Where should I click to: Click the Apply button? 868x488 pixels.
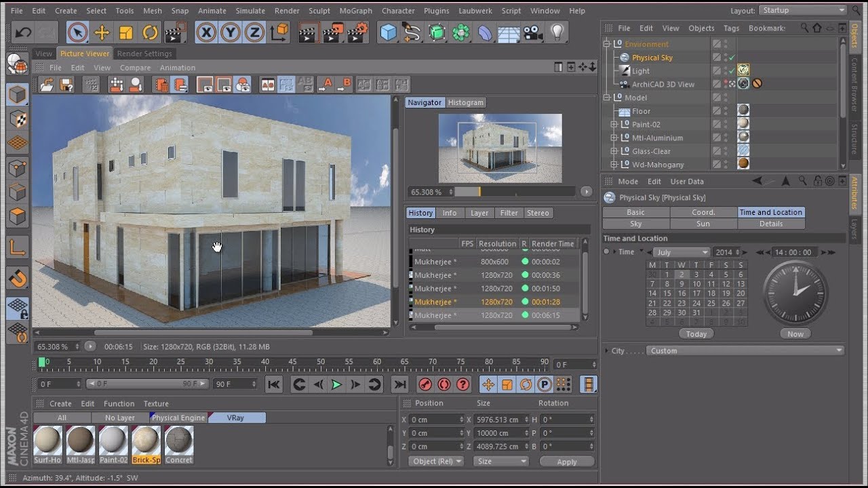point(566,462)
